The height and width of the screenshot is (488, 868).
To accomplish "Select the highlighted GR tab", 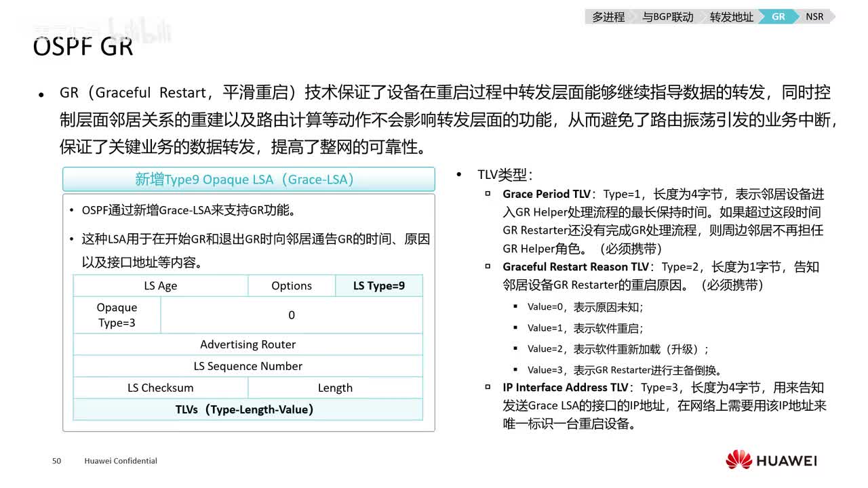I will (x=778, y=17).
